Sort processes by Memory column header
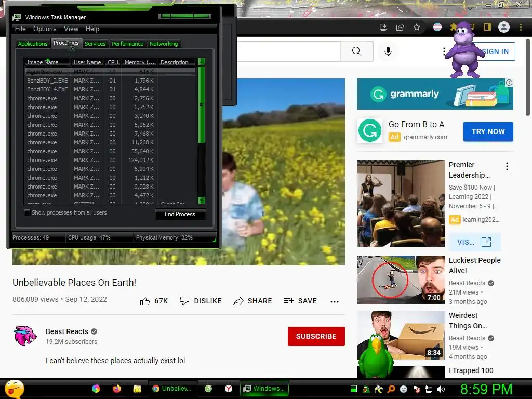 139,62
